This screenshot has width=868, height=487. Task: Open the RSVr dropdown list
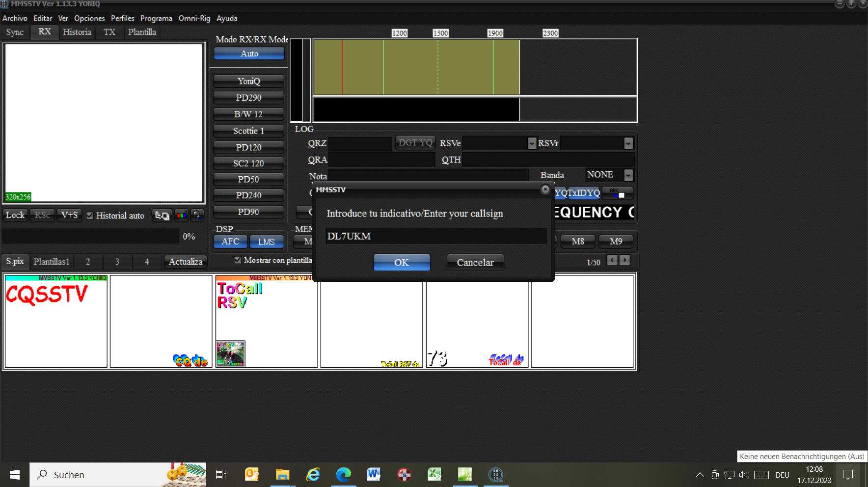tap(628, 143)
